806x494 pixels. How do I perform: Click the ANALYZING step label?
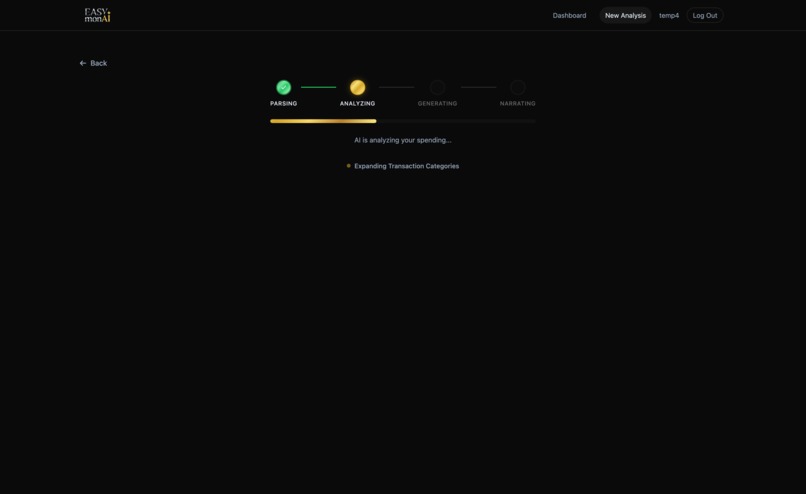click(357, 103)
